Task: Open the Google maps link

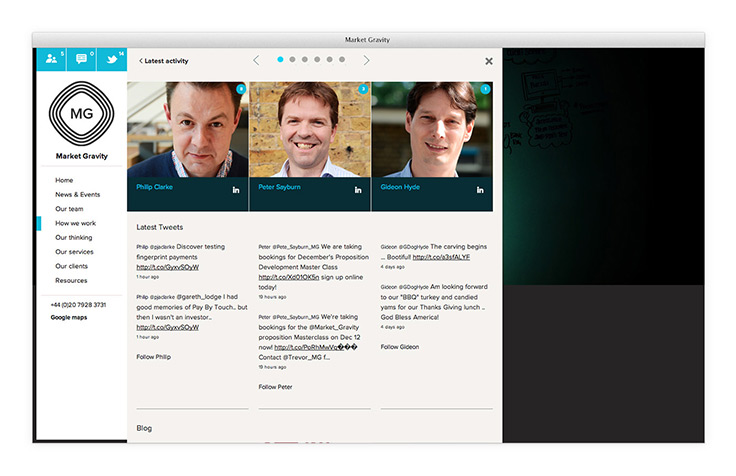Action: coord(69,317)
